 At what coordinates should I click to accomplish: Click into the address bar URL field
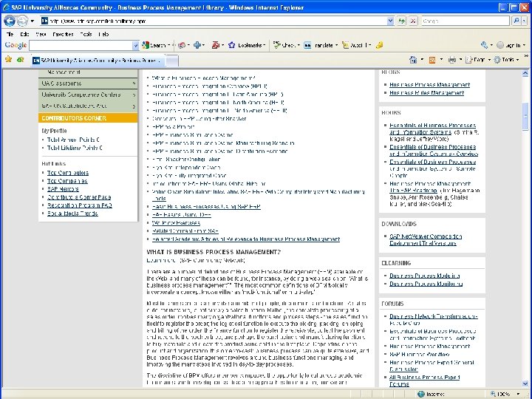217,21
